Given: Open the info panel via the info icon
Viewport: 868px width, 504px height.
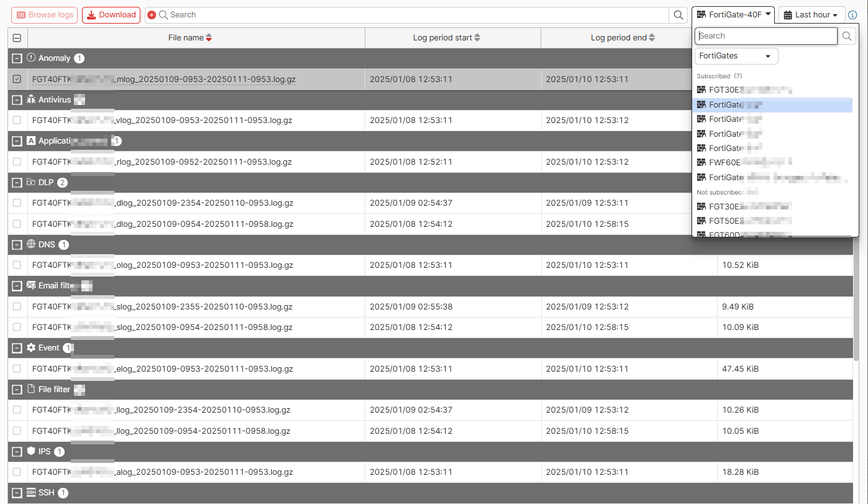Looking at the screenshot, I should (852, 14).
